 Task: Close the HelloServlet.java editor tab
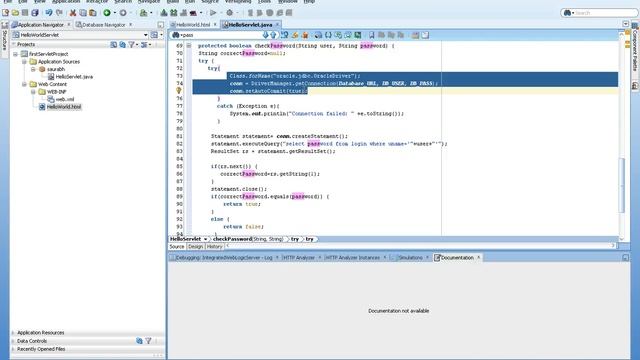coord(278,25)
